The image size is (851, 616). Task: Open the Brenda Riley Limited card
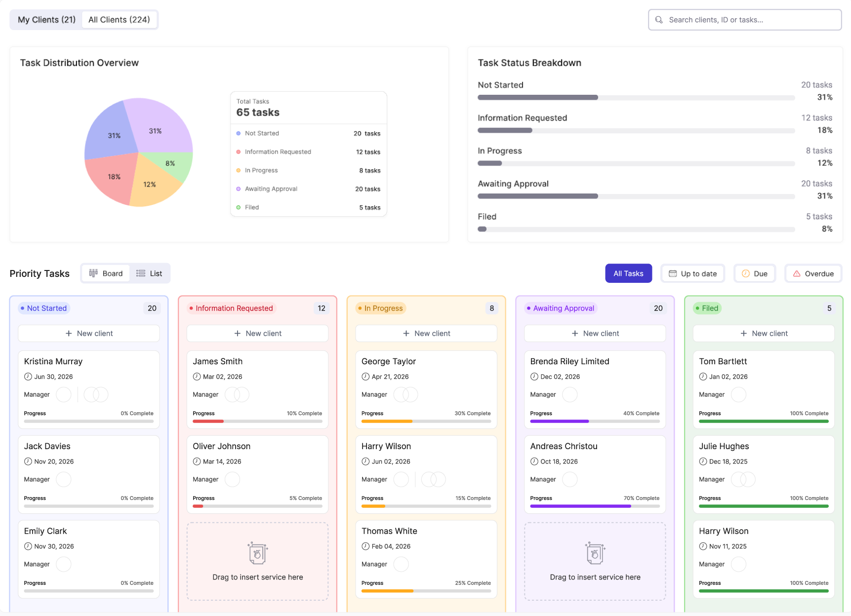(x=569, y=361)
